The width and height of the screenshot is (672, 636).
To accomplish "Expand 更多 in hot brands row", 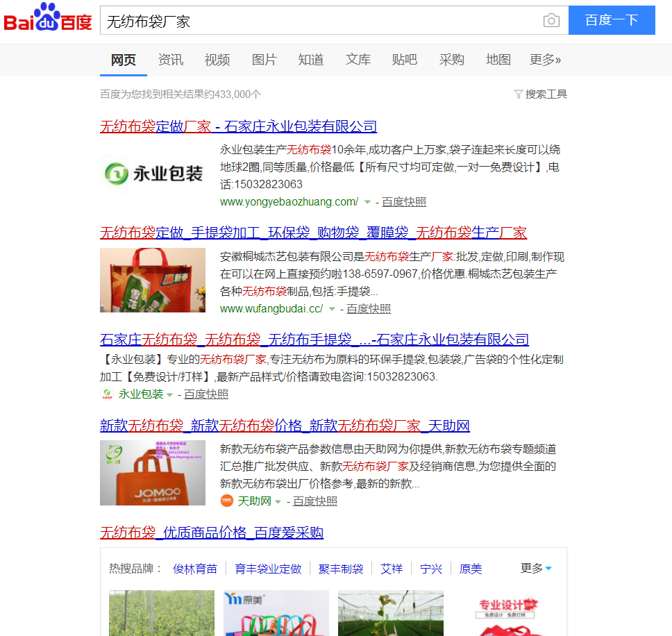I will click(536, 568).
